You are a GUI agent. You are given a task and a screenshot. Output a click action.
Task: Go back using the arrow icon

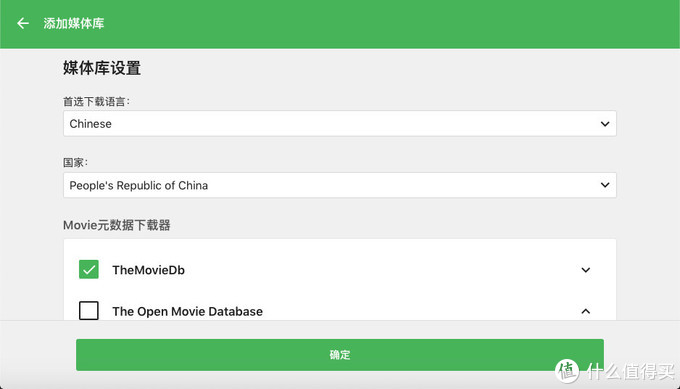pyautogui.click(x=23, y=23)
